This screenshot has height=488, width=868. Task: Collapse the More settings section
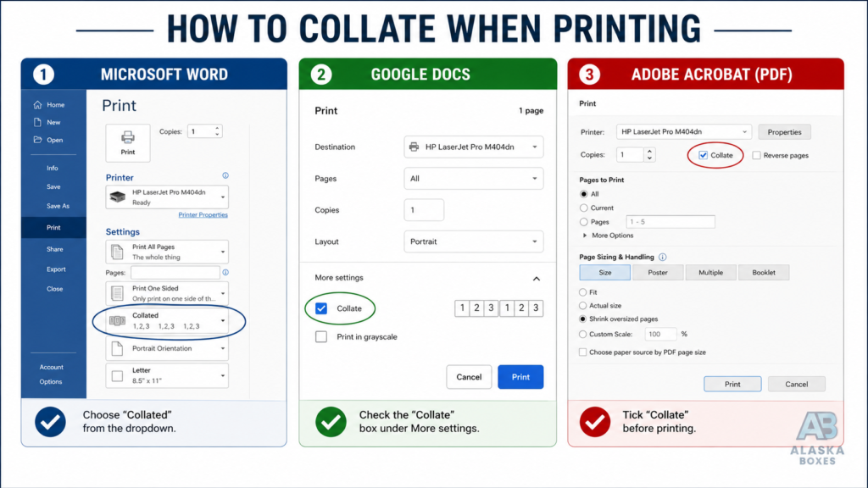(537, 278)
